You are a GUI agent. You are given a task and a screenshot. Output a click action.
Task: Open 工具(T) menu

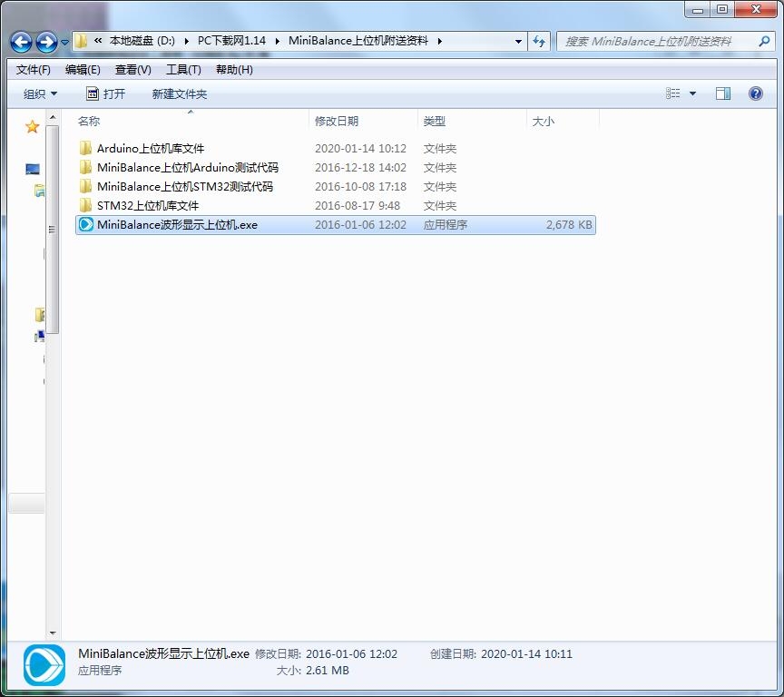click(x=183, y=70)
